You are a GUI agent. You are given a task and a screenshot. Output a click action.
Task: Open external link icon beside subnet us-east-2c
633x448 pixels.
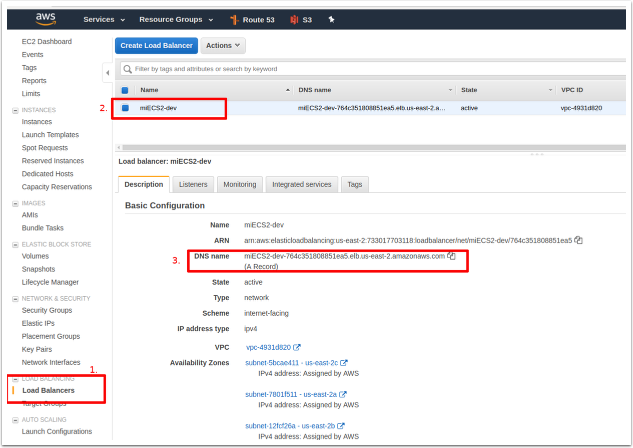pos(344,363)
